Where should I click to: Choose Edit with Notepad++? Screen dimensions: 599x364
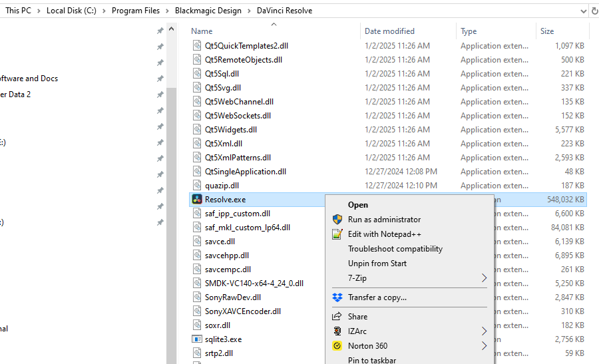(x=384, y=234)
